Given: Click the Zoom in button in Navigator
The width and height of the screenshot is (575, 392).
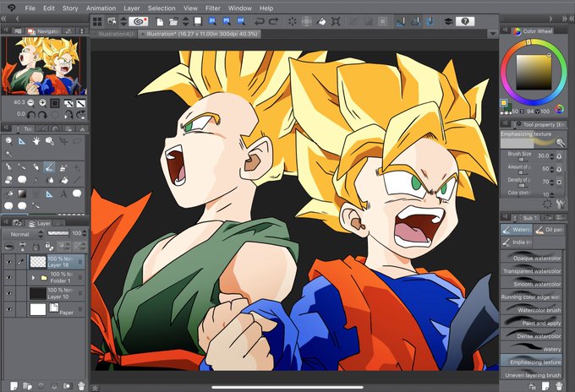Looking at the screenshot, I should 42,103.
